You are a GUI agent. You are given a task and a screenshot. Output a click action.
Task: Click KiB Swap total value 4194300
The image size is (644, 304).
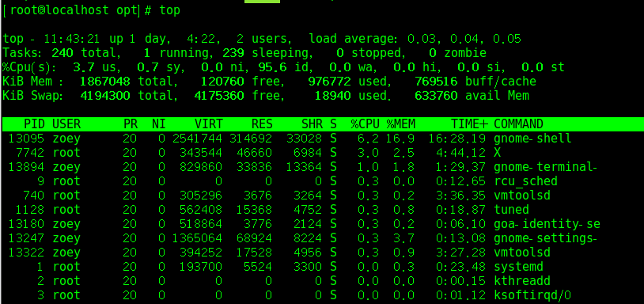tap(105, 96)
